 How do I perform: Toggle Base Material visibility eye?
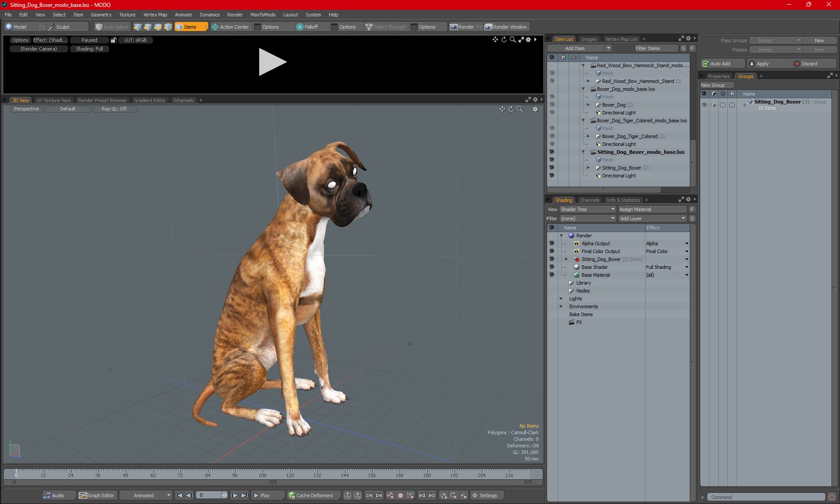(552, 275)
